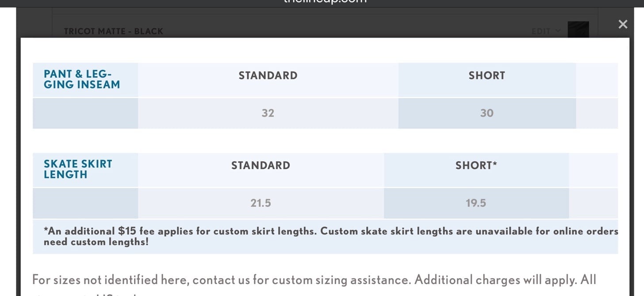Image resolution: width=644 pixels, height=296 pixels.
Task: Tap the thelineup.com address bar
Action: tap(325, 1)
